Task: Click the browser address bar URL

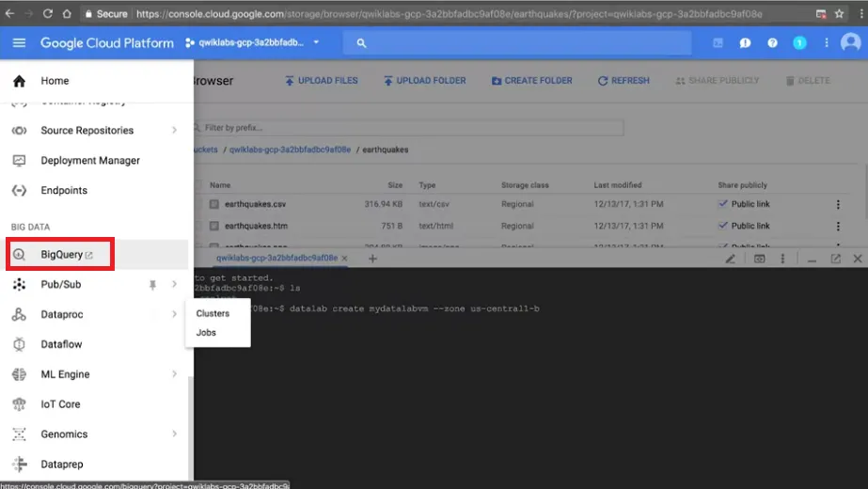Action: coord(449,14)
